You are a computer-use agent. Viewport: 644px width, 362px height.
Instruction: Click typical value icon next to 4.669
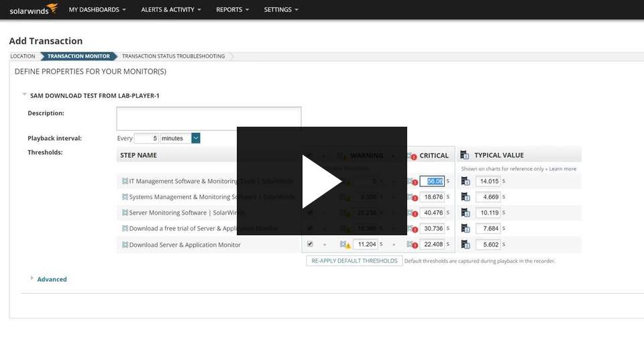click(466, 197)
